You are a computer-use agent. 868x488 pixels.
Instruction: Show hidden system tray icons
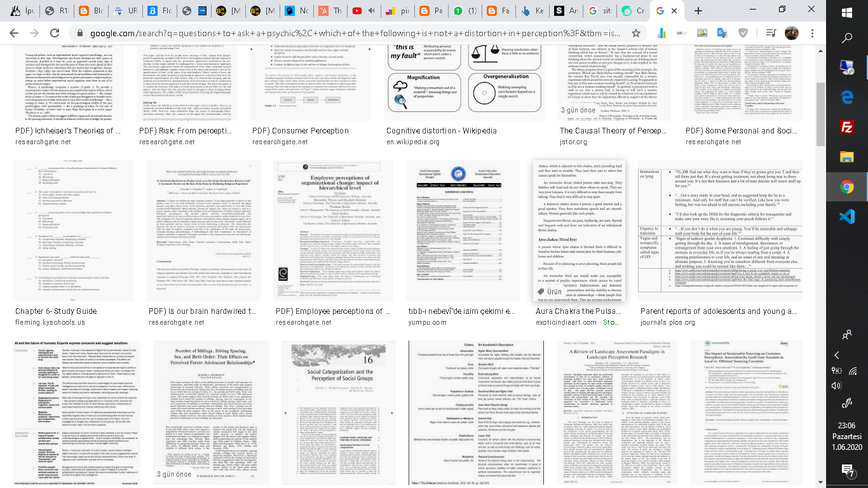pos(837,356)
